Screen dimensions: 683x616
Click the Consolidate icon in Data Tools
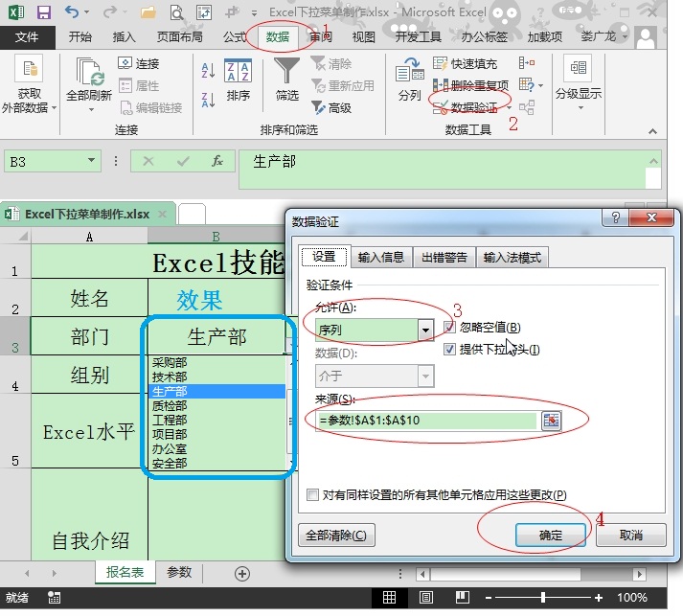pyautogui.click(x=527, y=63)
